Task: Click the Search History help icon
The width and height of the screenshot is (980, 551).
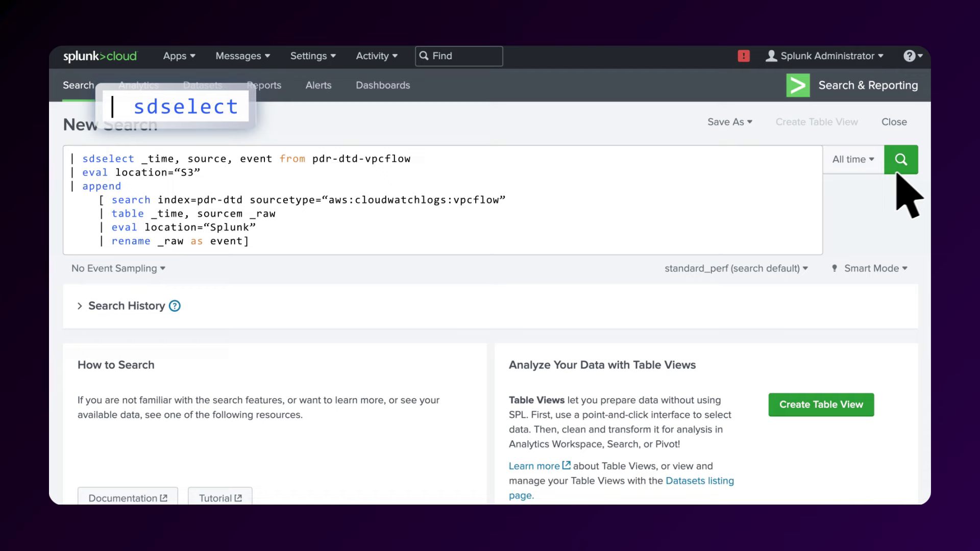Action: pyautogui.click(x=175, y=306)
